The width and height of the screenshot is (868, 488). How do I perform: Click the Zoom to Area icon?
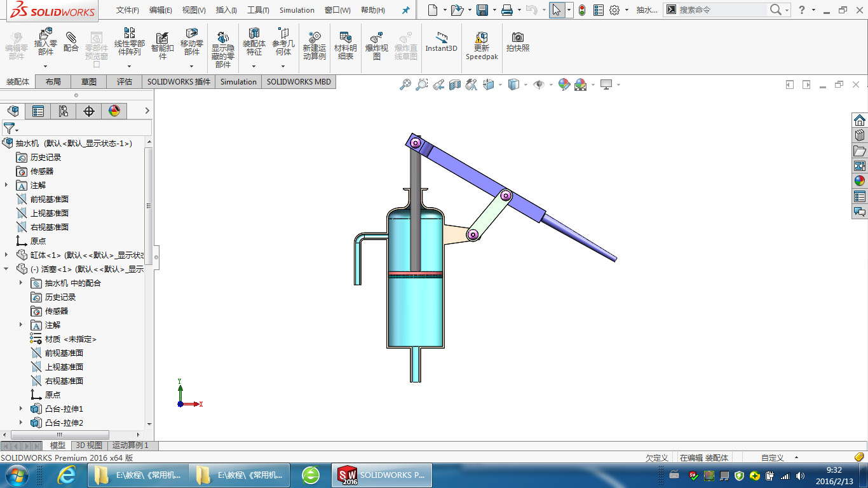pos(422,85)
